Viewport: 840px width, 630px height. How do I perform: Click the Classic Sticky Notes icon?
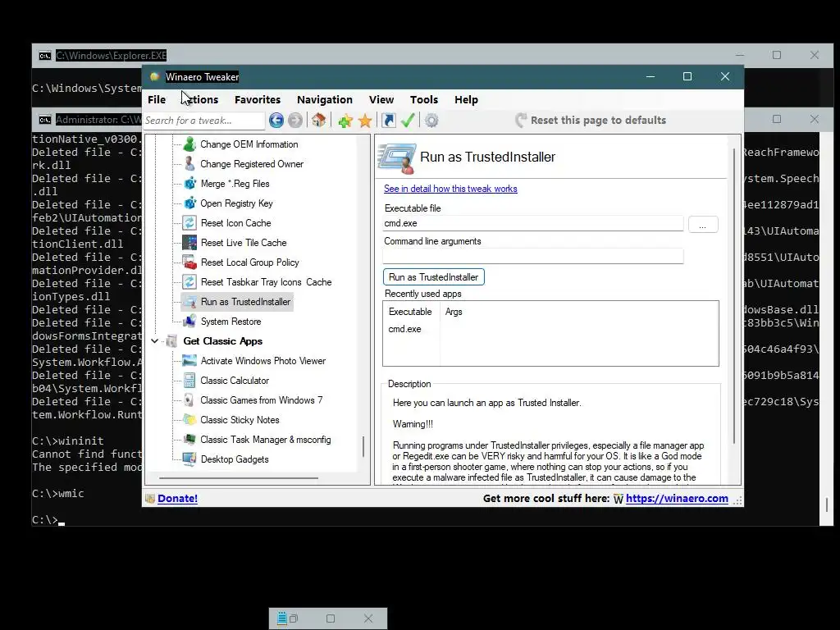point(189,420)
